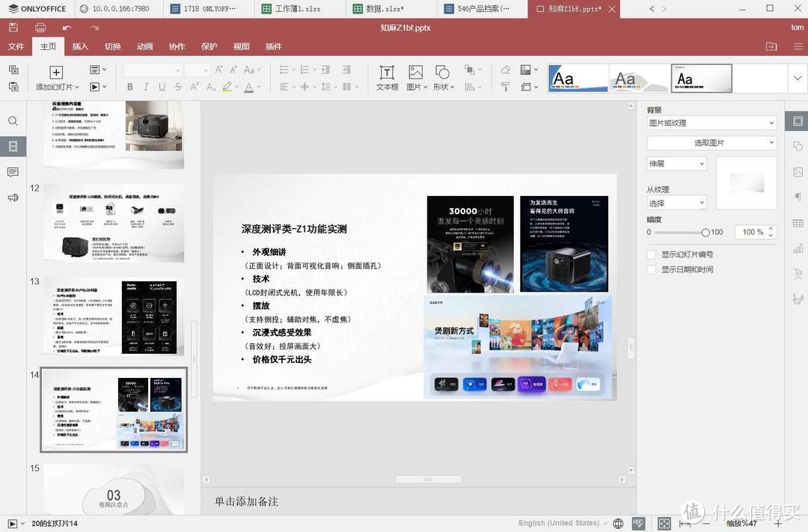Open feedback megaphone icon in sidebar
The width and height of the screenshot is (808, 532).
coord(13,198)
